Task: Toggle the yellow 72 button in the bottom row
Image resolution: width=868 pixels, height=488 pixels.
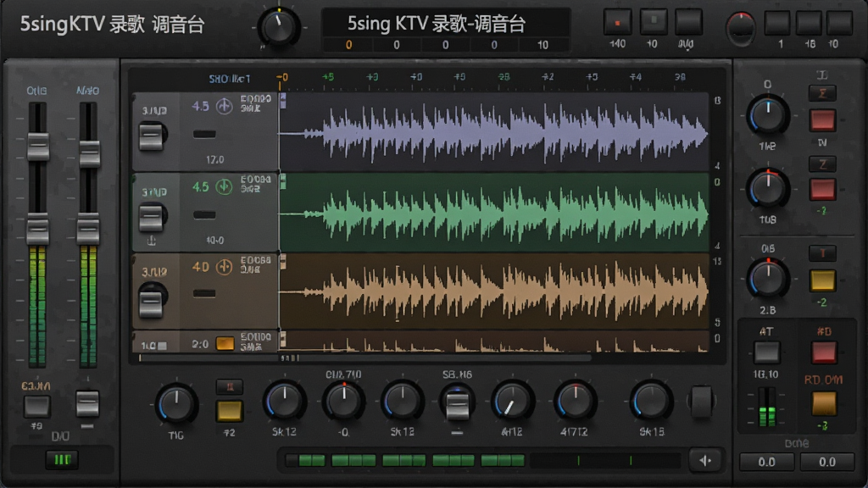Action: click(229, 411)
